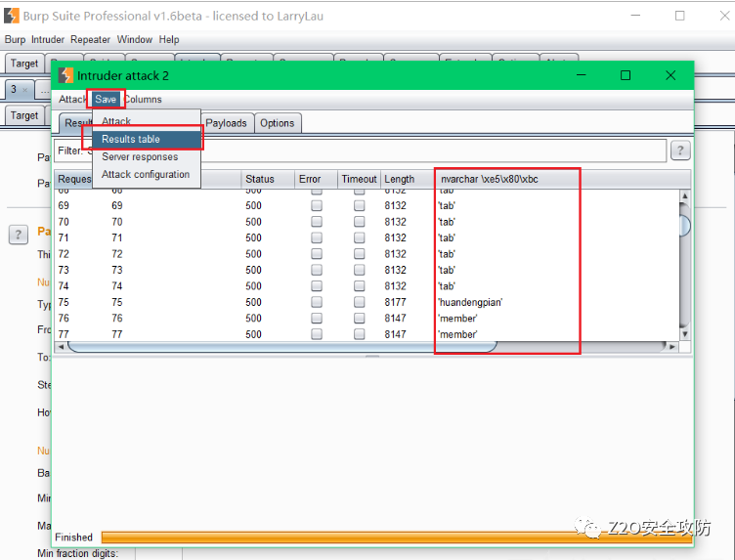Viewport: 735px width, 560px height.
Task: Open the Attack menu in attack window
Action: [x=72, y=100]
